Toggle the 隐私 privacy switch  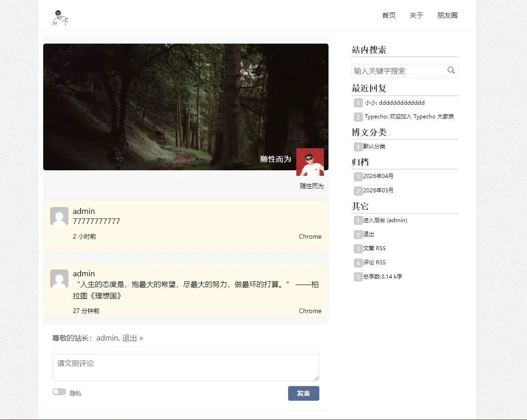click(x=59, y=392)
